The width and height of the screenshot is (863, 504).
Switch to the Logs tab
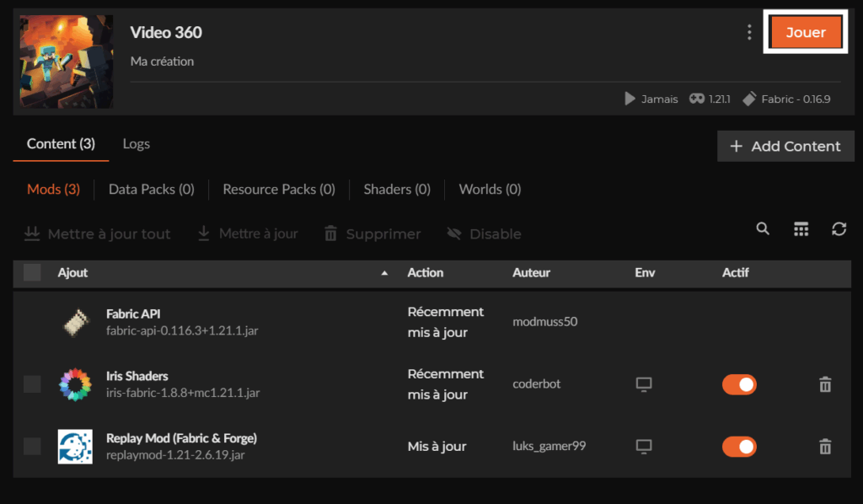pos(136,144)
